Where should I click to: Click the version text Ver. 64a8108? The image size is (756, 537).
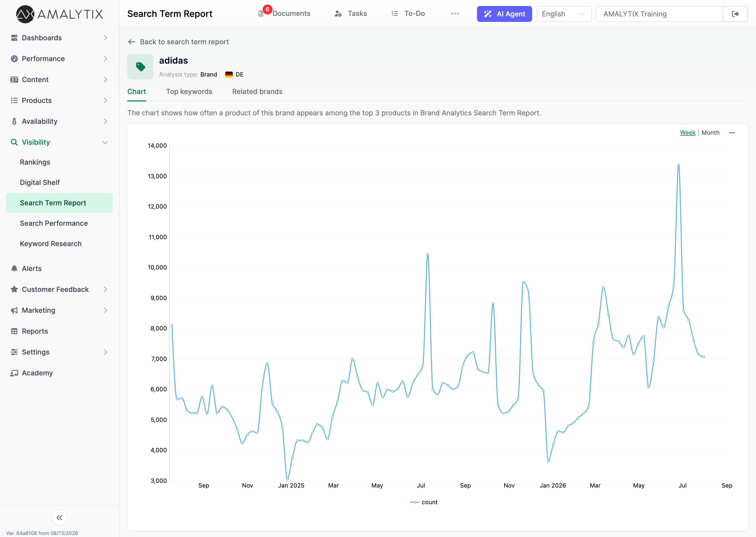tap(42, 533)
